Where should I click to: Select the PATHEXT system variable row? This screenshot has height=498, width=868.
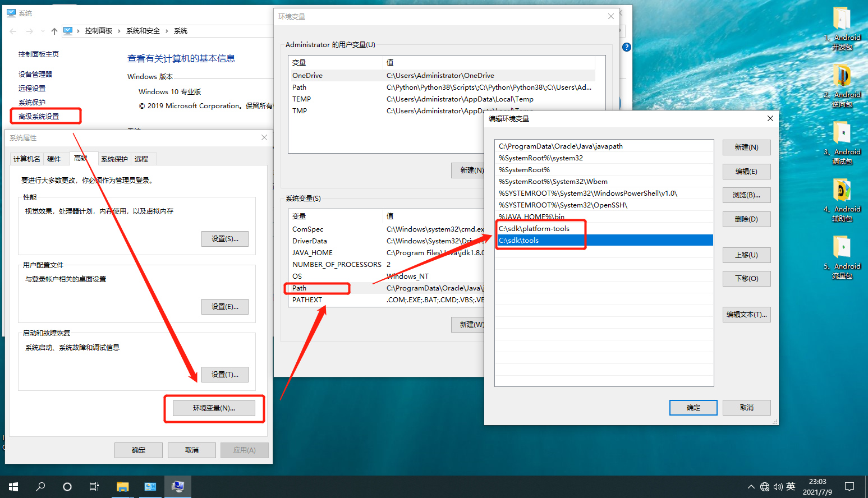click(387, 300)
